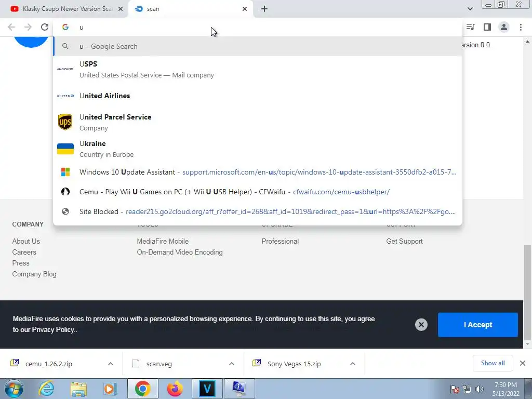
Task: Click the page vertical scrollbar thumb
Action: 527,292
